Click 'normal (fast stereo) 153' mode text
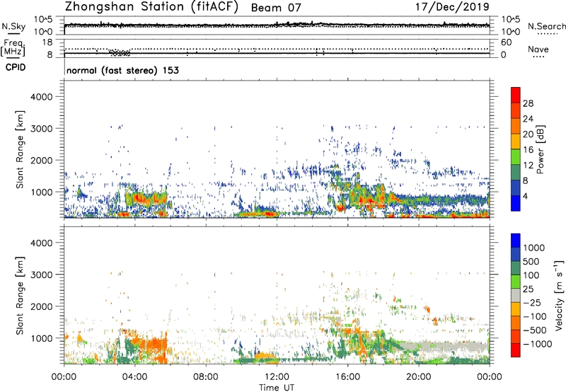Screen dimensions: 566x392 (x=122, y=70)
